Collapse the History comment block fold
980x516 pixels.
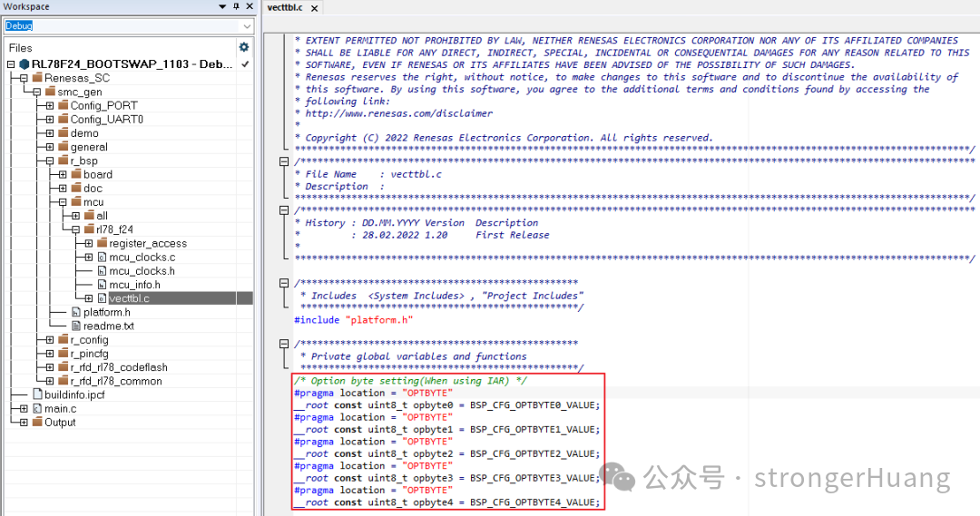[284, 210]
